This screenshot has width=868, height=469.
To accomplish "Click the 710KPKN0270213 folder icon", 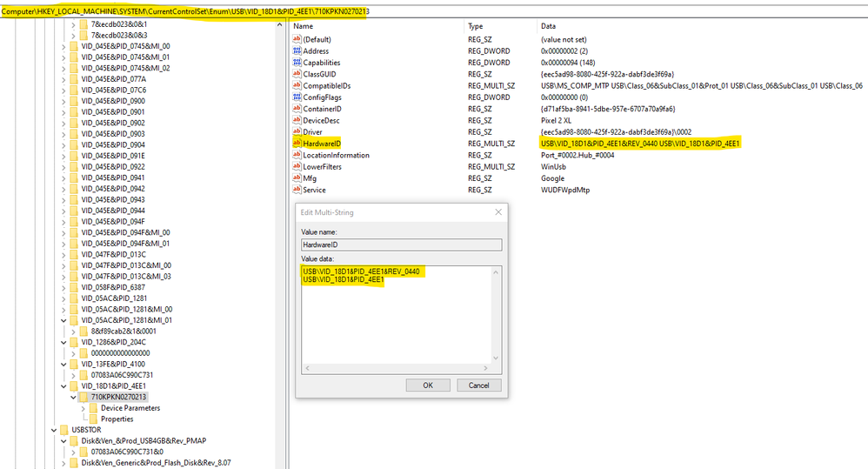I will 83,397.
